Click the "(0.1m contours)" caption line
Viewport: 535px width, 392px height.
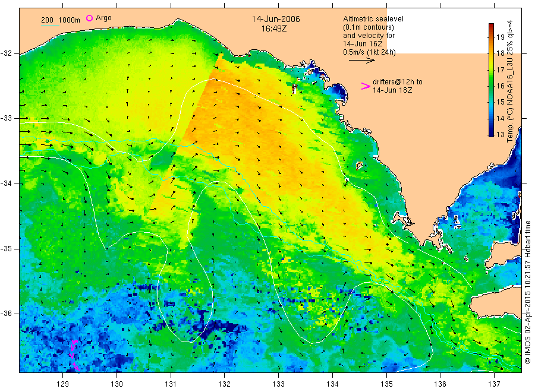pos(368,27)
